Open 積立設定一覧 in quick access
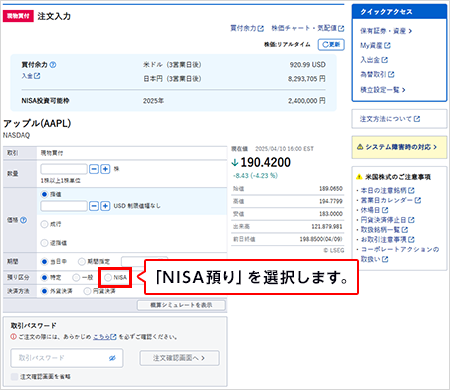The image size is (450, 390). [x=383, y=90]
